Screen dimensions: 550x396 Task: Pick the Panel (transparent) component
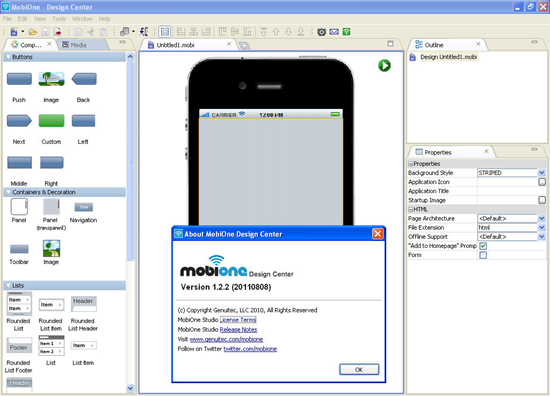(x=51, y=207)
